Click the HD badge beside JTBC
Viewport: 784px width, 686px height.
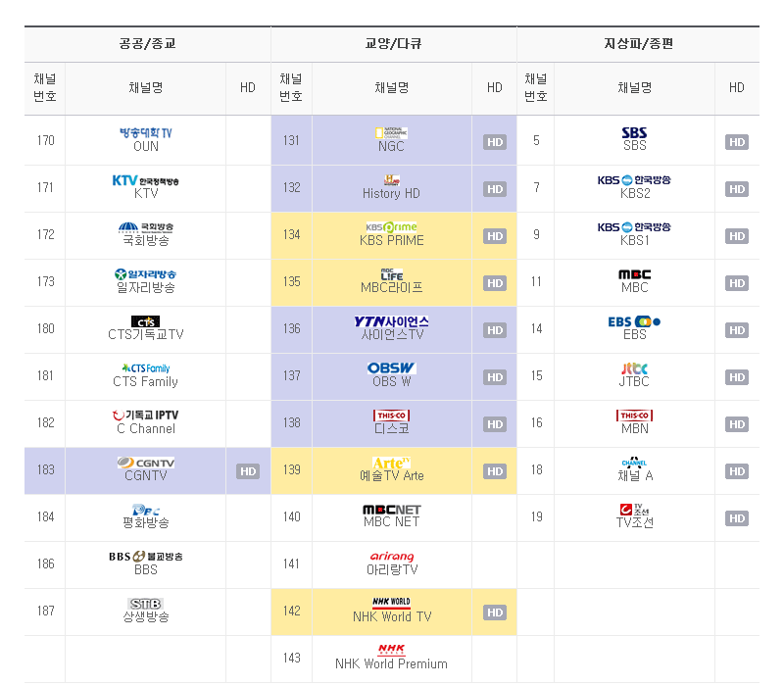pyautogui.click(x=737, y=377)
